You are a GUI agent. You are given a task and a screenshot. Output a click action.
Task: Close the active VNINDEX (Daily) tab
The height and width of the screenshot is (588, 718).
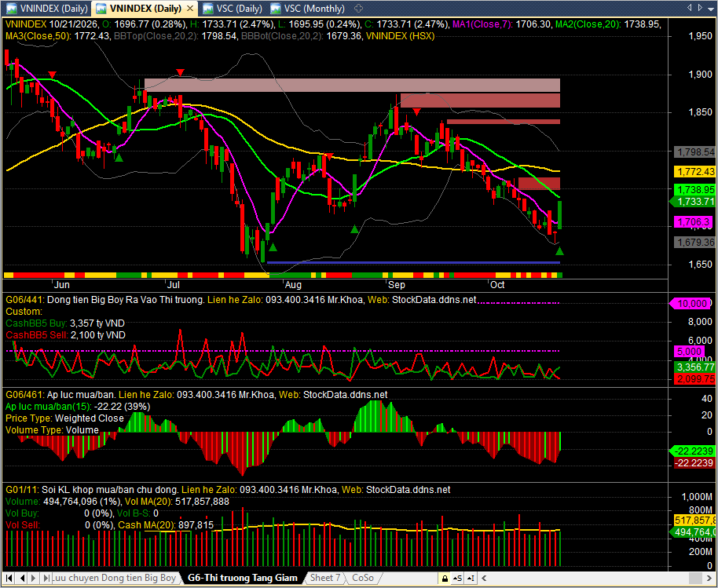[191, 8]
